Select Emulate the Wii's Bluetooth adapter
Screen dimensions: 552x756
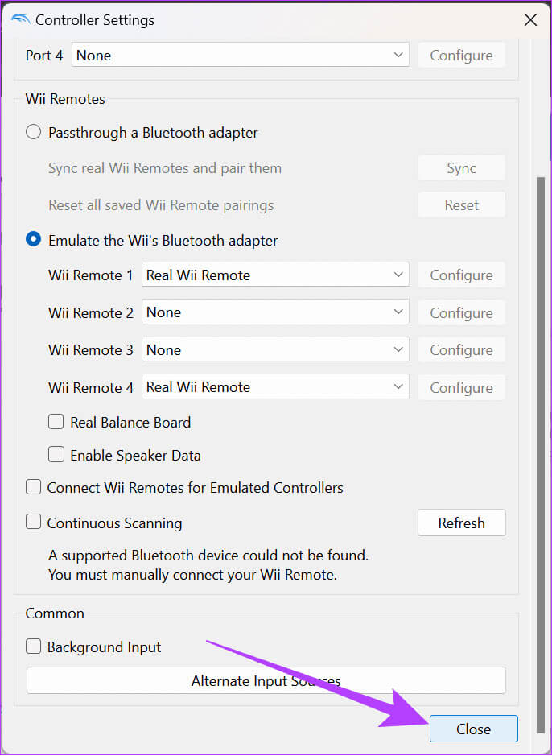click(x=33, y=240)
